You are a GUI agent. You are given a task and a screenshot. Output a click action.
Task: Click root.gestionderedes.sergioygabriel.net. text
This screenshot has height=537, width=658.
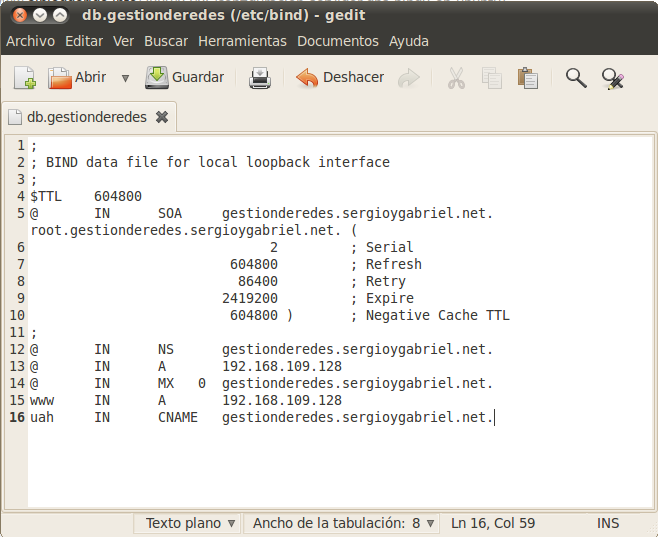[186, 230]
